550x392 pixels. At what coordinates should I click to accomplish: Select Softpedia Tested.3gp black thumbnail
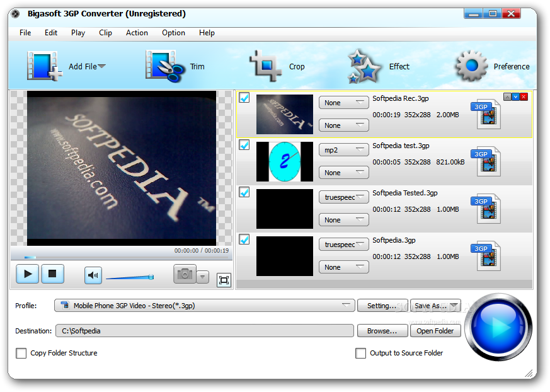285,209
